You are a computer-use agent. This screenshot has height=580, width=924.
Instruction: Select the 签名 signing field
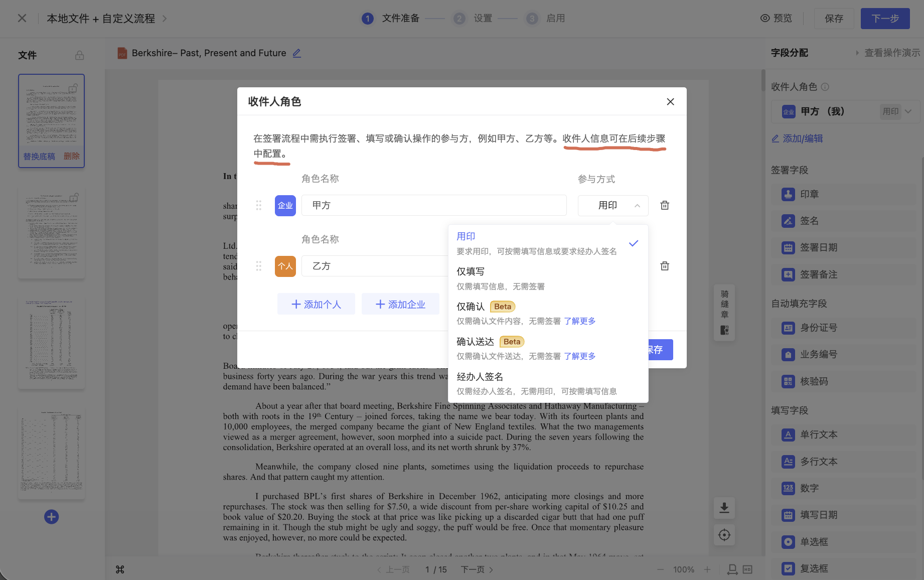[x=844, y=221]
